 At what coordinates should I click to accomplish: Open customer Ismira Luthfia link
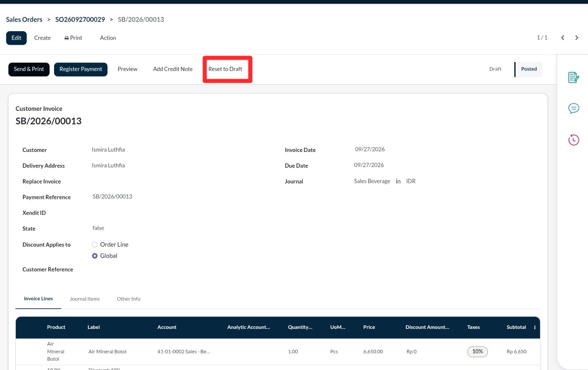point(108,150)
